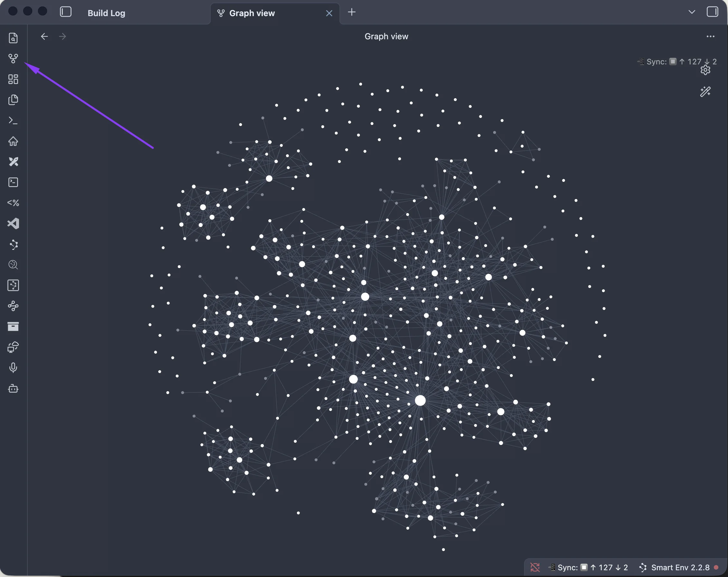The image size is (728, 577).
Task: Click the magnifier with network icon
Action: [13, 265]
